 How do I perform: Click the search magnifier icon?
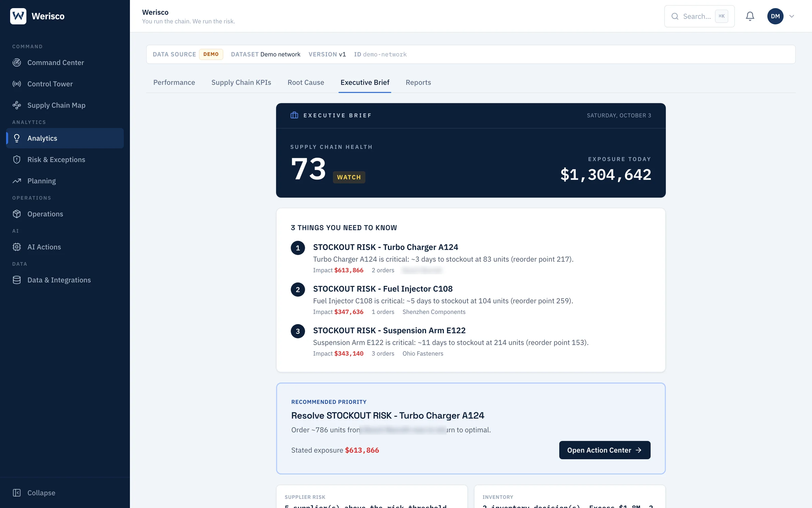[x=675, y=16]
